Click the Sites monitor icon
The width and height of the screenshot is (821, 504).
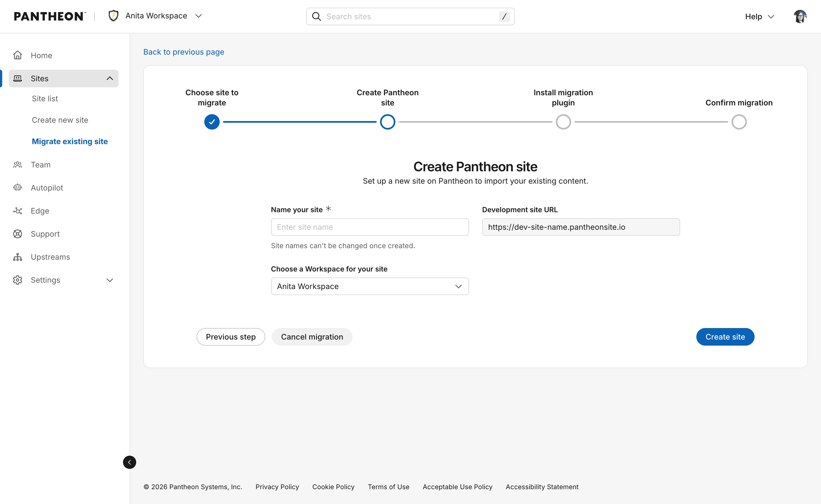(x=18, y=78)
